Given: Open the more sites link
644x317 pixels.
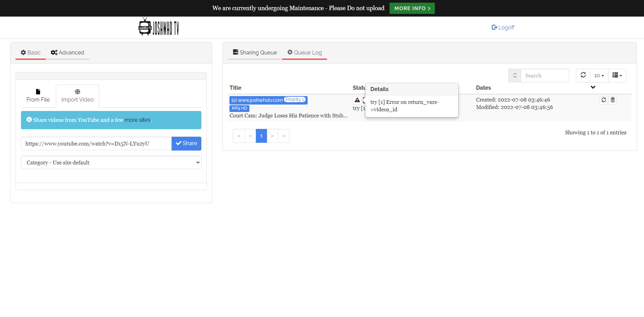Looking at the screenshot, I should coord(137,120).
